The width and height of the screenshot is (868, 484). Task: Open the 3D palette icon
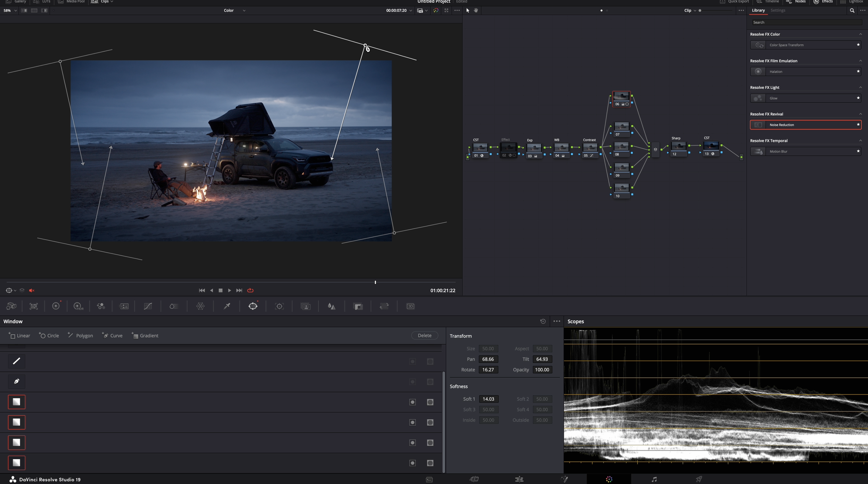pos(410,306)
